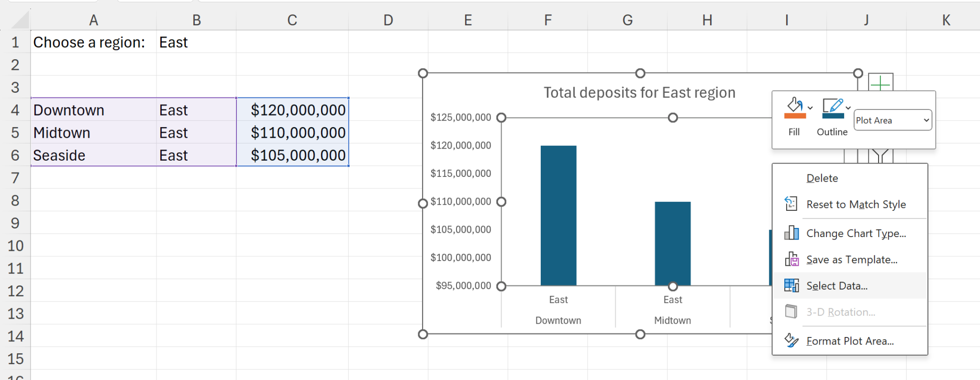Click the Midtown bar in the chart
Screen dimensions: 980x380
[672, 243]
